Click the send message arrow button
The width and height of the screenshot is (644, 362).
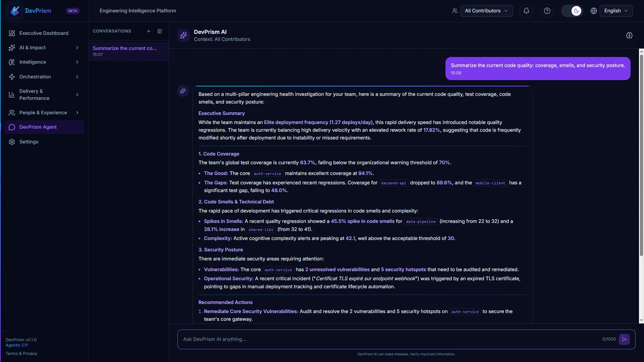[x=624, y=339]
